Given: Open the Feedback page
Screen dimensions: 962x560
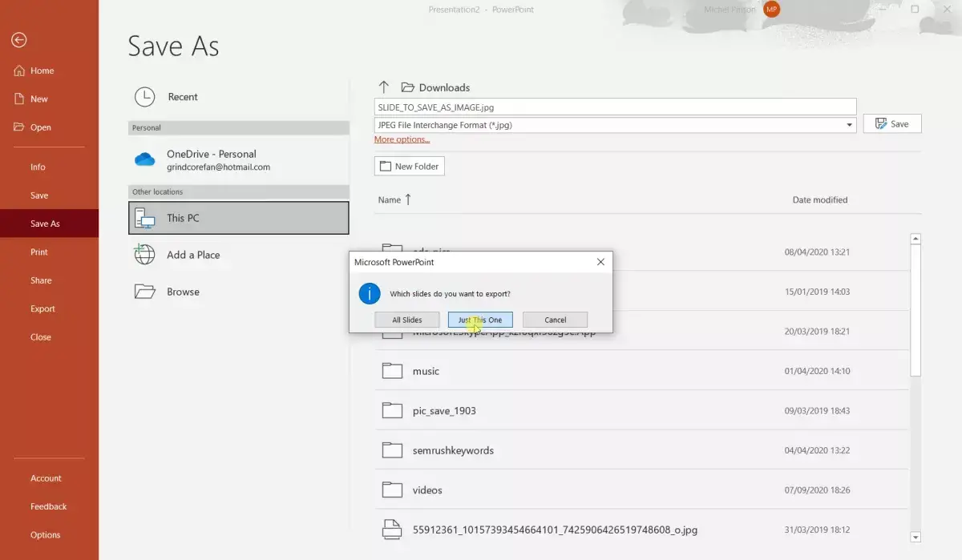Looking at the screenshot, I should point(48,506).
